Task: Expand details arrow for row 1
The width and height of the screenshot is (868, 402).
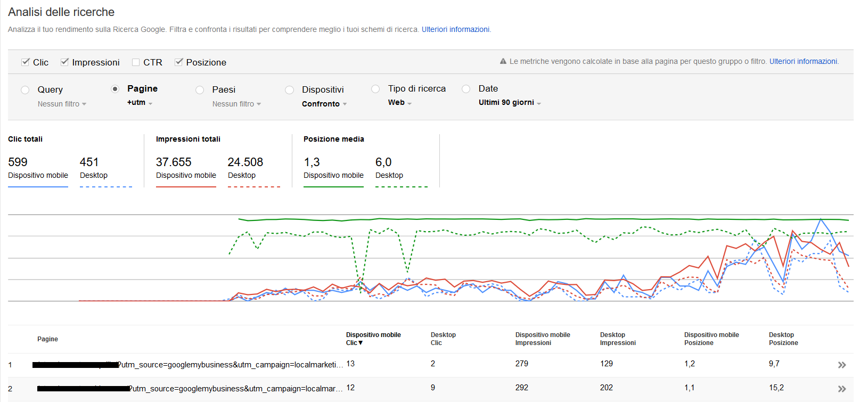Action: (x=842, y=365)
